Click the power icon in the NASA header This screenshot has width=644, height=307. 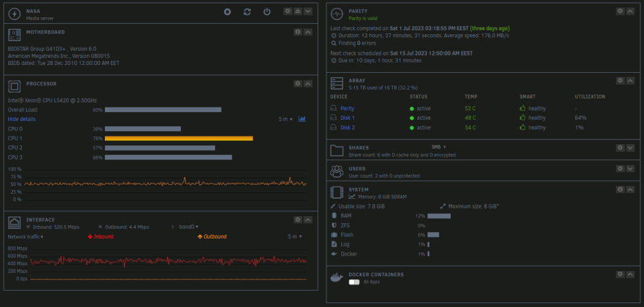(x=267, y=12)
